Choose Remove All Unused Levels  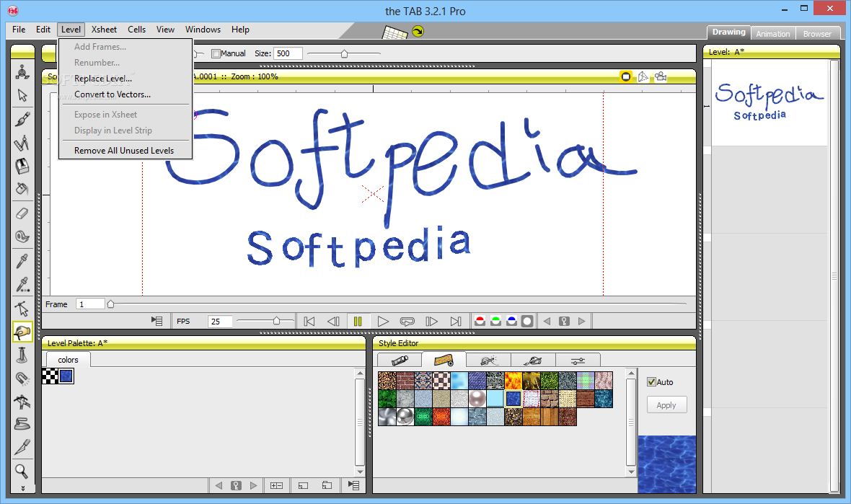click(125, 151)
